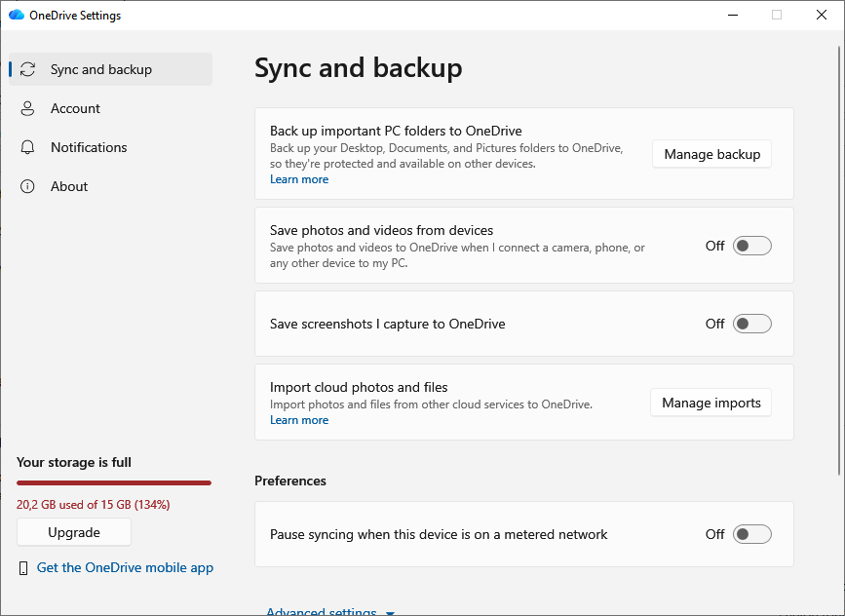Click the 'Your storage is full' heading
Image resolution: width=845 pixels, height=616 pixels.
point(74,462)
